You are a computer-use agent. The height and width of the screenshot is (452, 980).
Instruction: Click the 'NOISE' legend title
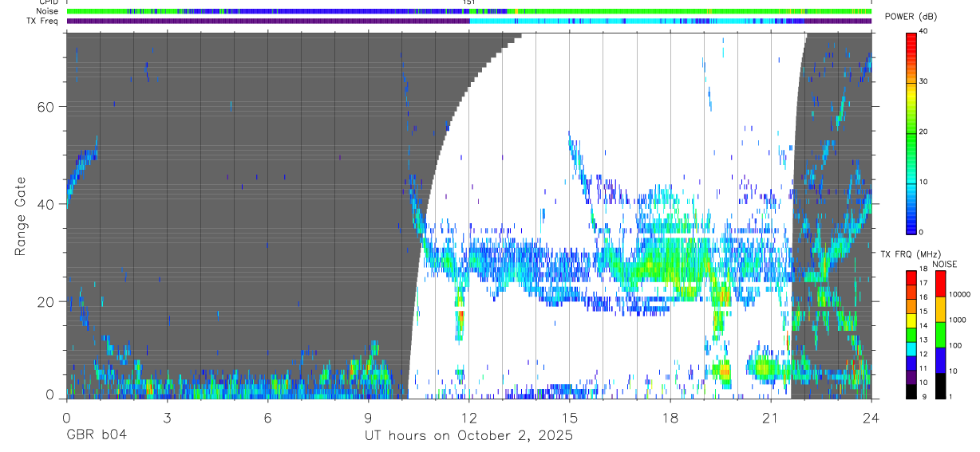[x=945, y=264]
